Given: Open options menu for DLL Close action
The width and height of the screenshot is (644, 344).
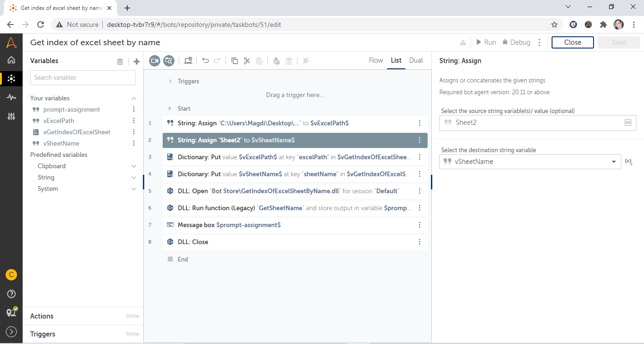Looking at the screenshot, I should tap(420, 242).
